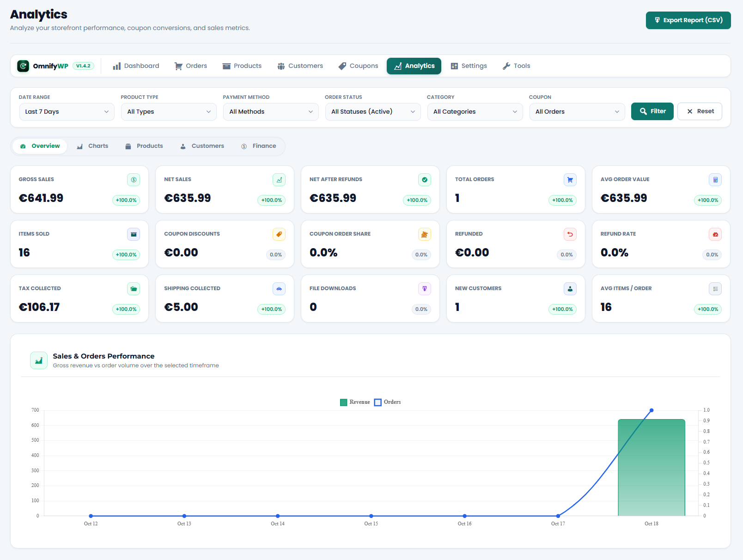Image resolution: width=743 pixels, height=560 pixels.
Task: Click Export Report (CSV) button
Action: click(x=688, y=20)
